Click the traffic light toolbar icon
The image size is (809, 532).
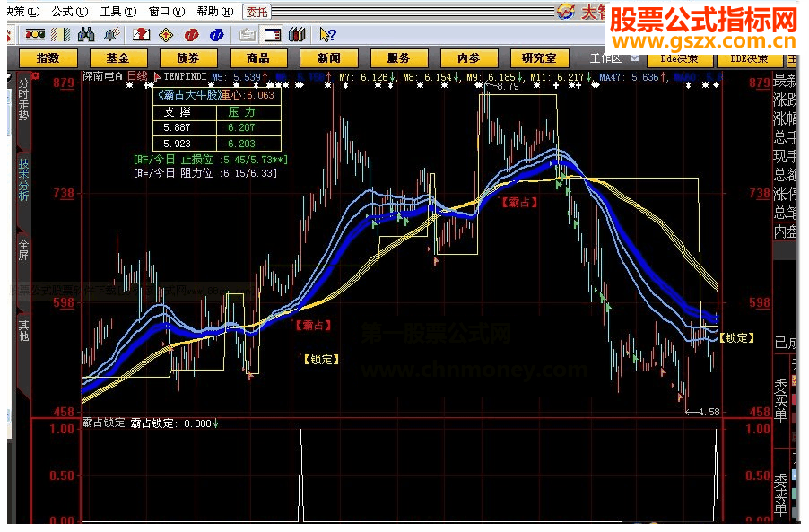[35, 35]
